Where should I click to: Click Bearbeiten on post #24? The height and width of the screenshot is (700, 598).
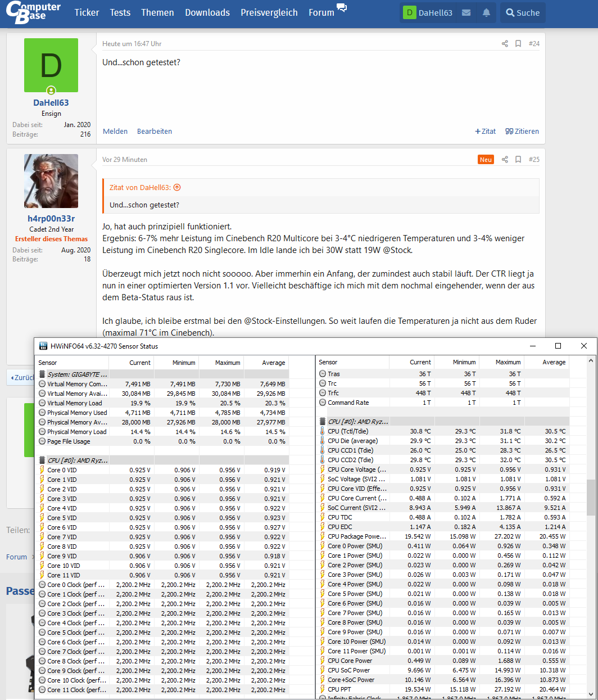coord(155,131)
